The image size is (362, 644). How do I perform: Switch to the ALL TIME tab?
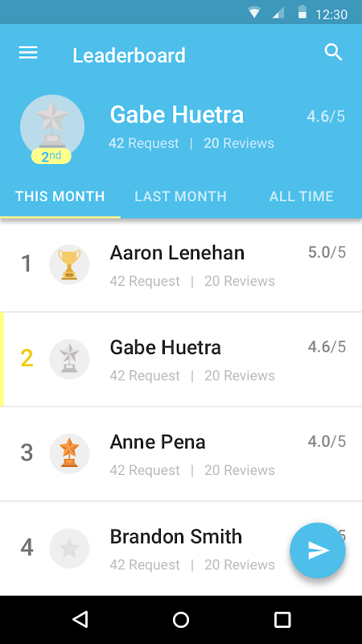[x=301, y=196]
